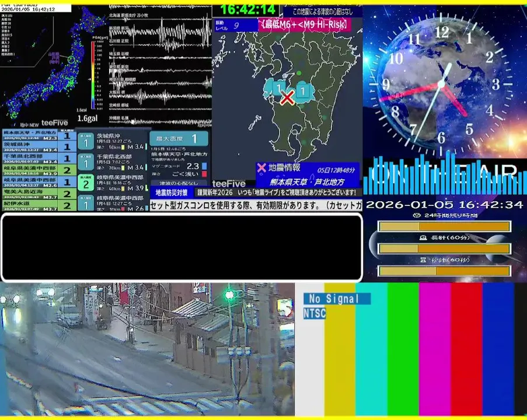Click the pink 最低M6+<M9 Hi-Risk banner
The width and height of the screenshot is (527, 420).
pyautogui.click(x=305, y=24)
